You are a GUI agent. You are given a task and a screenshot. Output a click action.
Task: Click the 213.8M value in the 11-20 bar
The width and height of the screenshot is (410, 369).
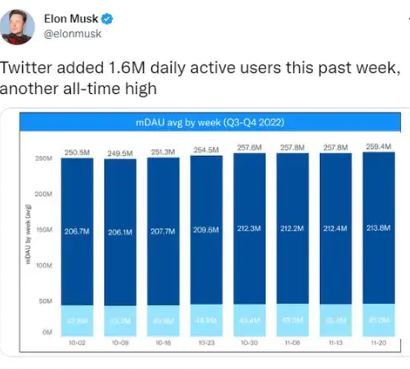pos(378,228)
